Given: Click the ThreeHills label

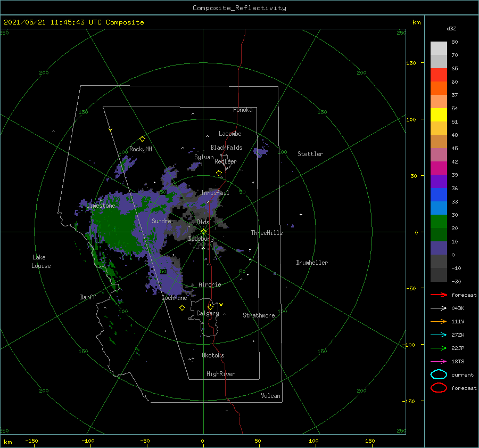Looking at the screenshot, I should click(267, 233).
